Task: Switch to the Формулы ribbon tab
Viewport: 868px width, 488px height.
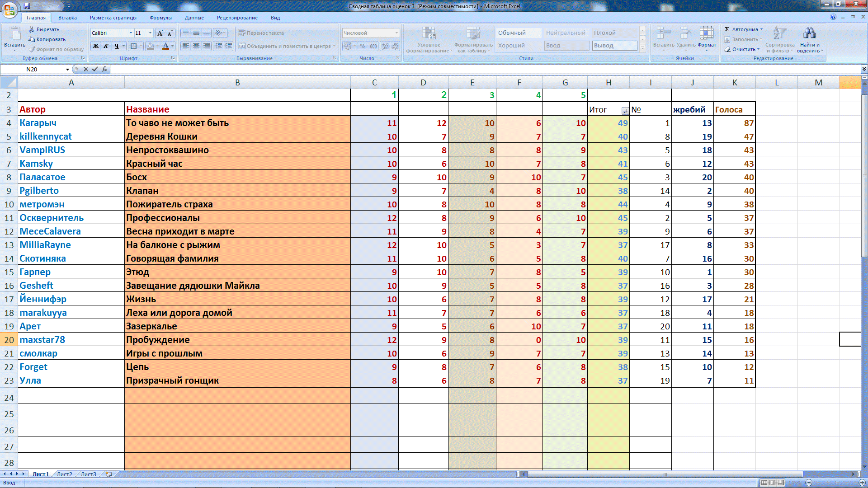Action: [x=160, y=18]
